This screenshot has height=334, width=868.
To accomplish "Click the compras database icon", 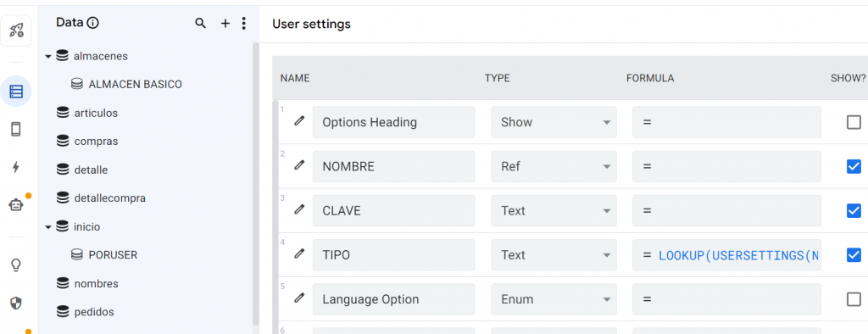I will pos(63,142).
